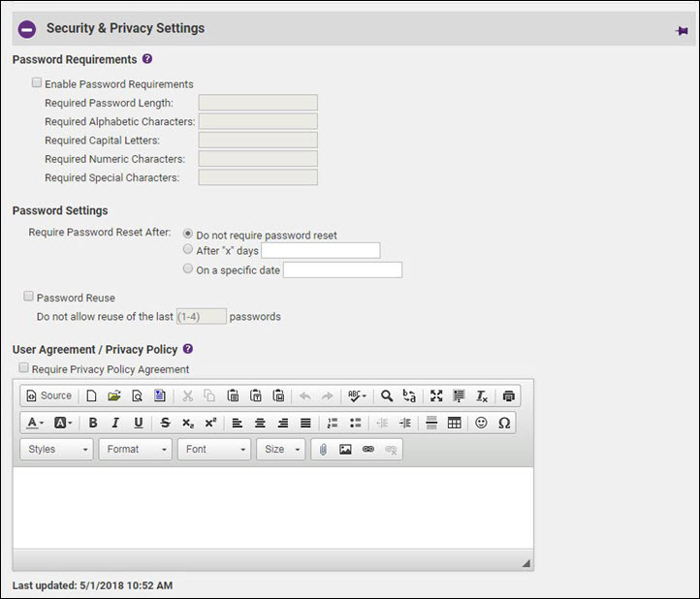Maximize the editor with the fullscreen icon
The image size is (700, 599).
coord(436,395)
